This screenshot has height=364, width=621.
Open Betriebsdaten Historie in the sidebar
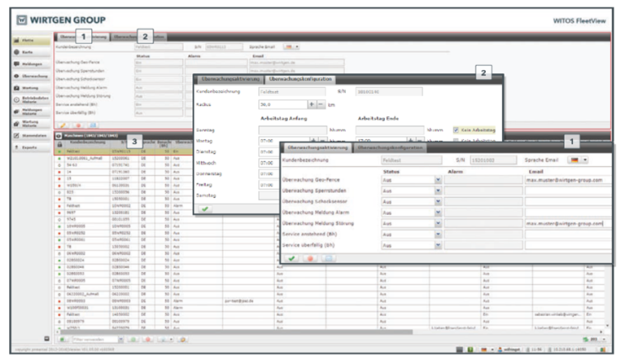coord(25,99)
